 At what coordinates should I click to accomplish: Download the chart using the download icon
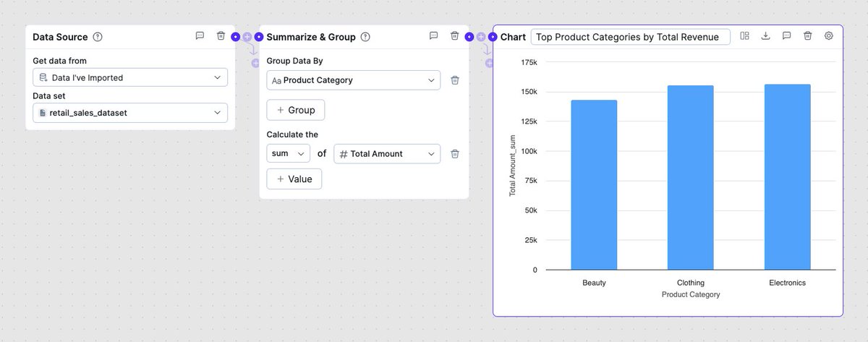pyautogui.click(x=765, y=36)
